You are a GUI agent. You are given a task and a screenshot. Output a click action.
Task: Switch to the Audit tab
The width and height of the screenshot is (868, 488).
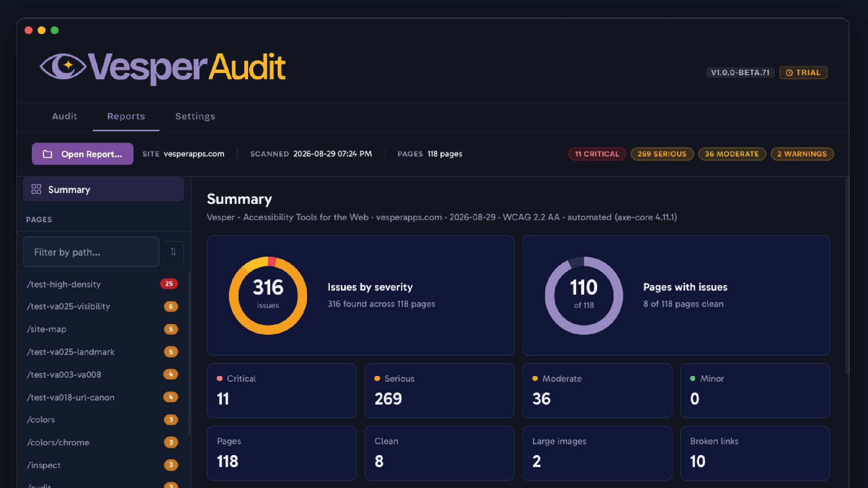(65, 116)
